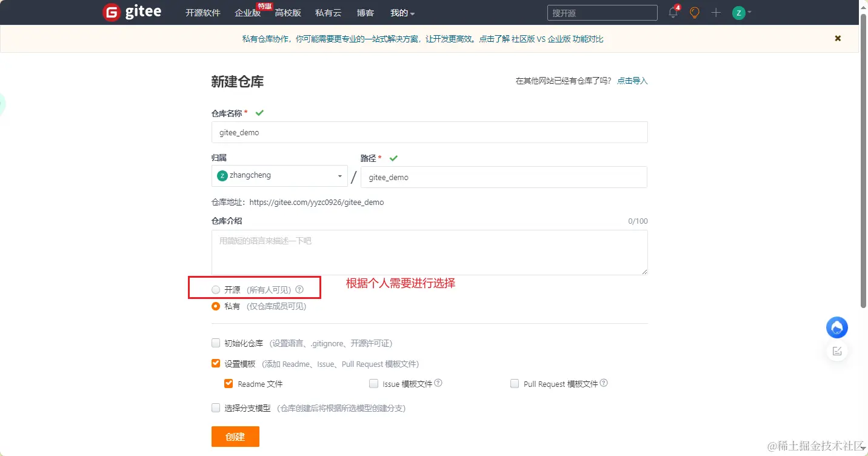The width and height of the screenshot is (868, 456).
Task: Click the 搜开源 search box
Action: pyautogui.click(x=603, y=13)
